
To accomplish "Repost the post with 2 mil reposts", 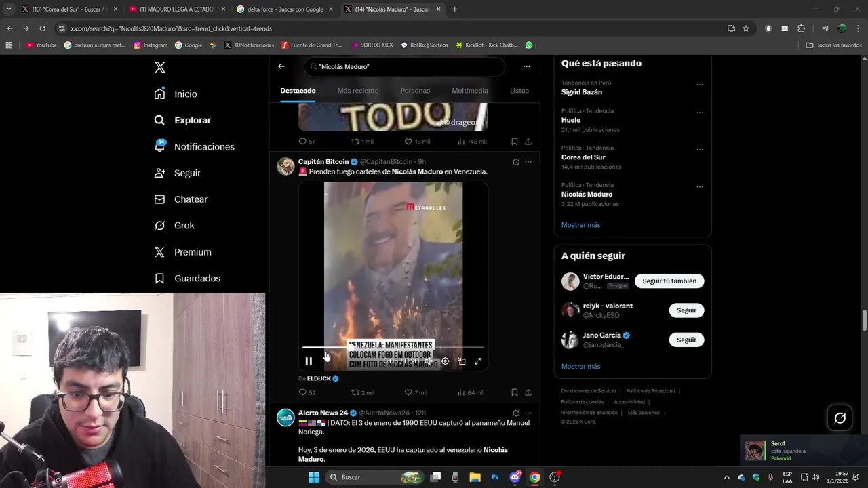I will [x=362, y=392].
